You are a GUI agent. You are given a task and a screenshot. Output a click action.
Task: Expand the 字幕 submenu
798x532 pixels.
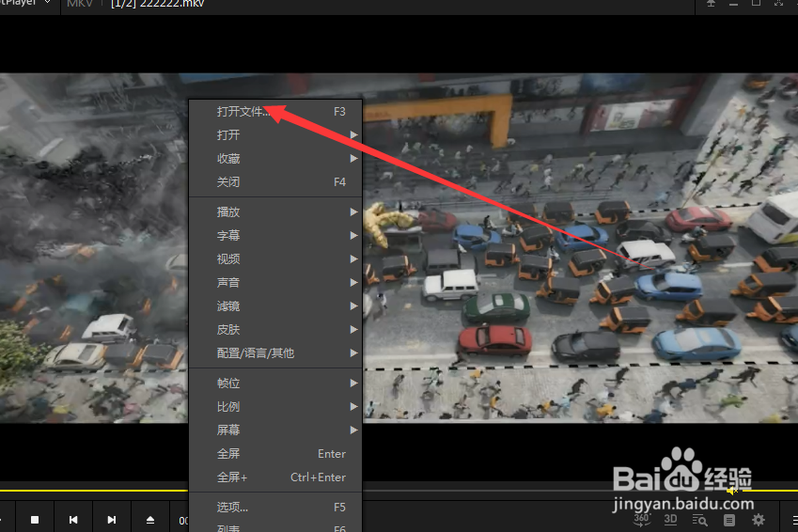tap(274, 235)
